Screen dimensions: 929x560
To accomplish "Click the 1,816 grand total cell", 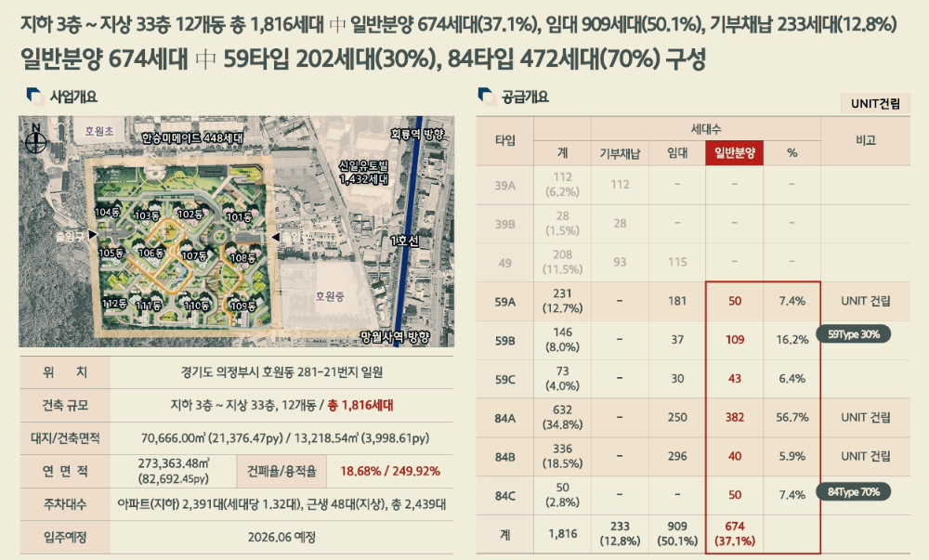I will (x=562, y=534).
